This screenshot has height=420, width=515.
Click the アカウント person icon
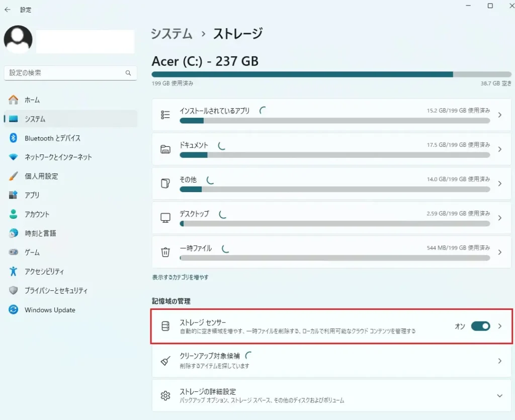pyautogui.click(x=14, y=214)
